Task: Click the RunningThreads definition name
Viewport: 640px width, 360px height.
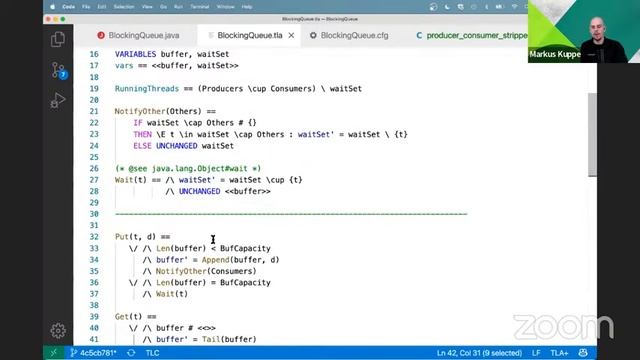Action: click(x=147, y=89)
